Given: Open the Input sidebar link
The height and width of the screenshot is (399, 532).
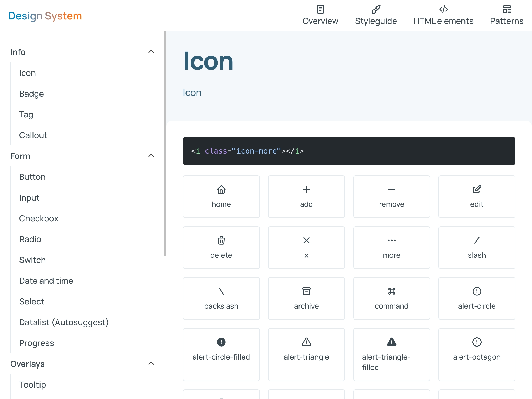Looking at the screenshot, I should point(29,198).
